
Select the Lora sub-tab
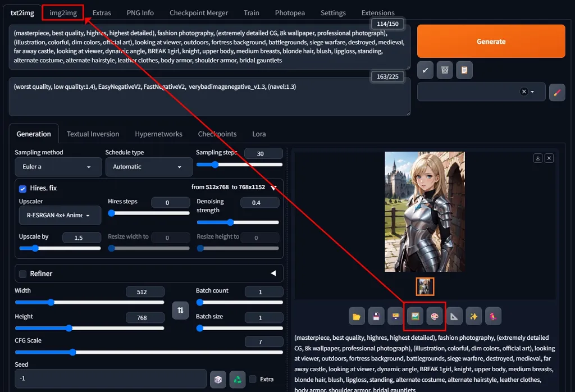pyautogui.click(x=259, y=134)
